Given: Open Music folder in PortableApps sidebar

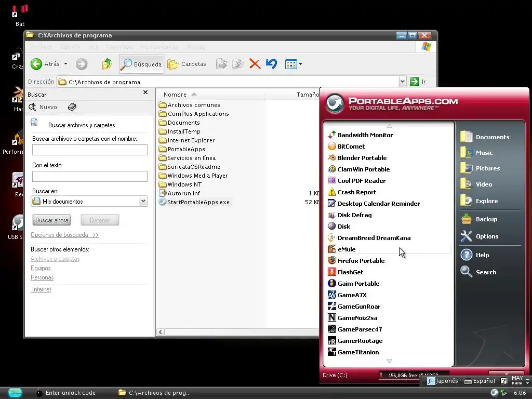Looking at the screenshot, I should pyautogui.click(x=476, y=153).
